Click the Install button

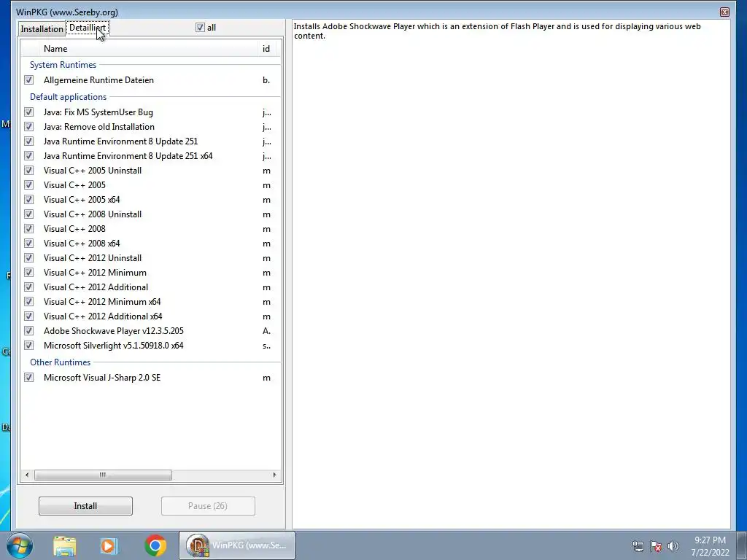(x=85, y=506)
